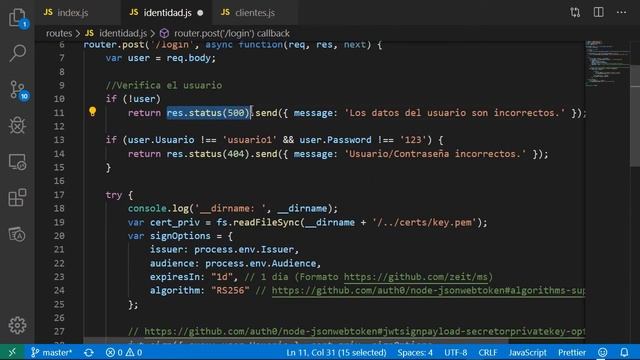Open the Problems panel from errors and warnings count
This screenshot has width=640, height=360.
click(x=124, y=352)
